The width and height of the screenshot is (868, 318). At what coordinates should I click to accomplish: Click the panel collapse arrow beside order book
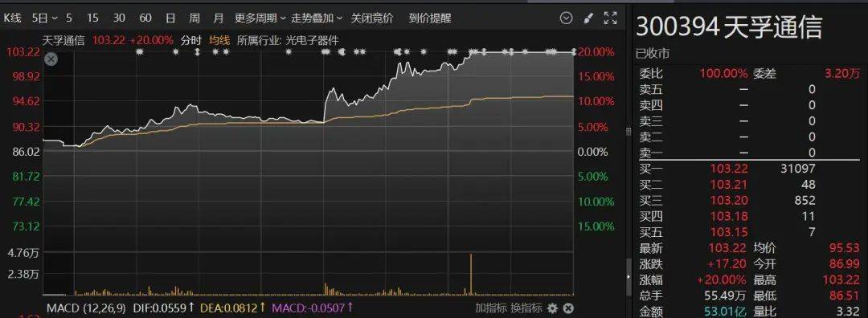[x=628, y=276]
